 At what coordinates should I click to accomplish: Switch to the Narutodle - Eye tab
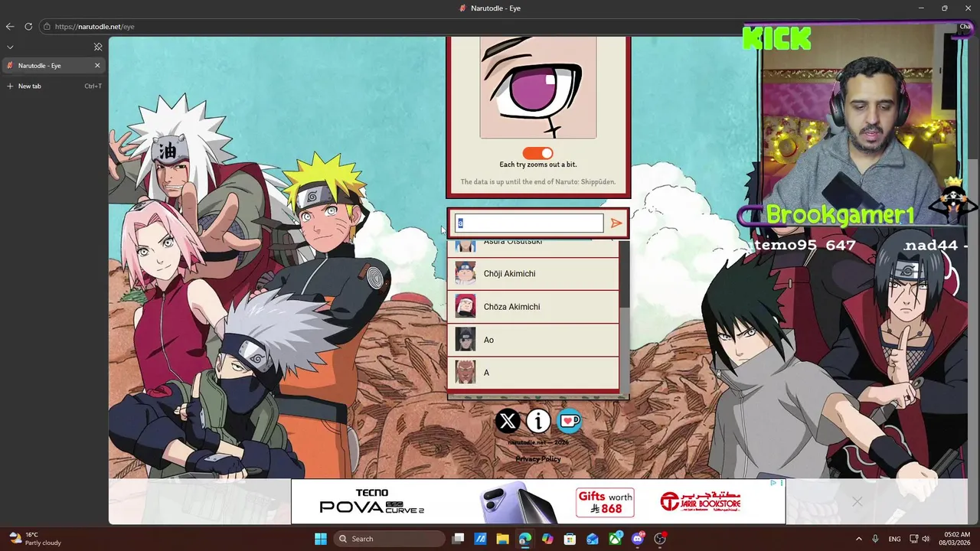click(54, 65)
